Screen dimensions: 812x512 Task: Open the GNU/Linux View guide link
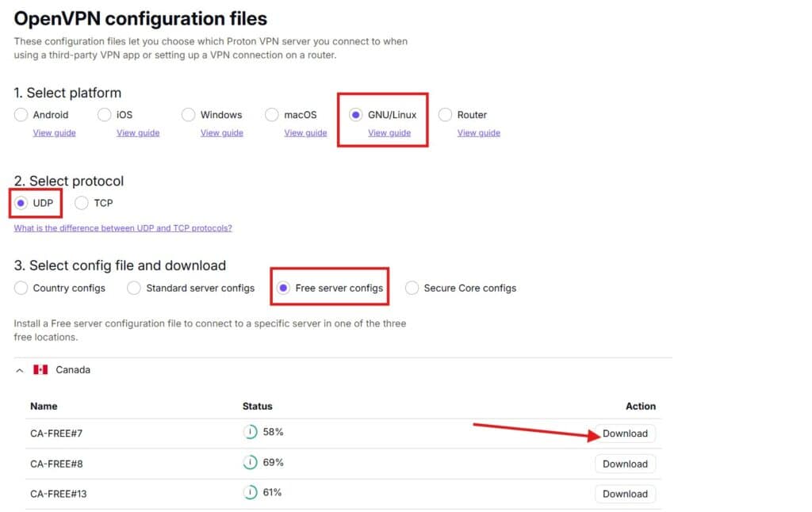click(x=389, y=133)
